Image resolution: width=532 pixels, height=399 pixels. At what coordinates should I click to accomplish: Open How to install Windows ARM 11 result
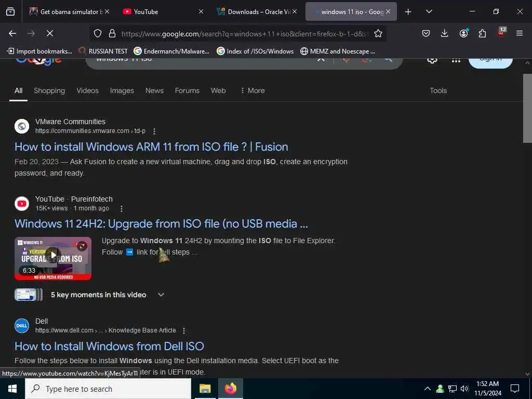(151, 147)
